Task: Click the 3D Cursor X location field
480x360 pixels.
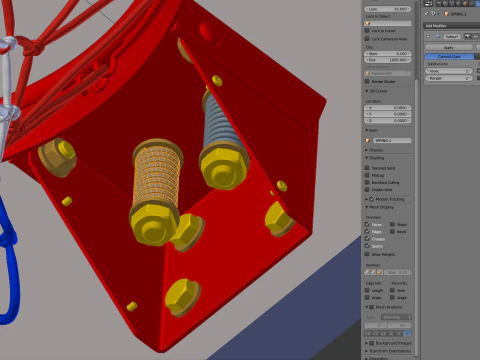Action: (x=388, y=108)
